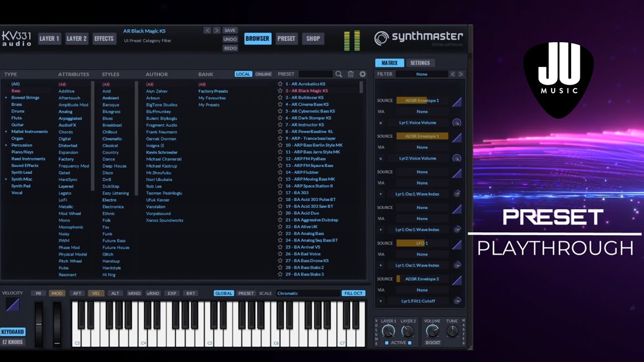Favorite the AR Acrobatics KS preset star

(x=281, y=84)
